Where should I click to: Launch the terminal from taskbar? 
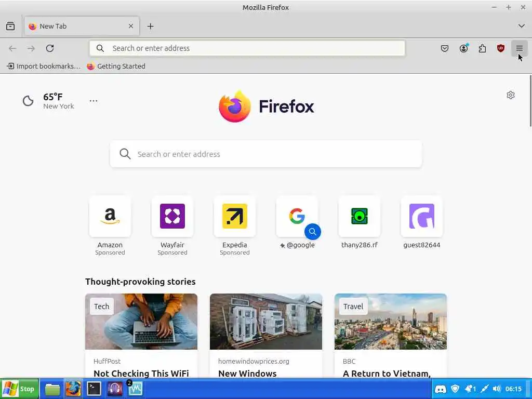coord(94,389)
